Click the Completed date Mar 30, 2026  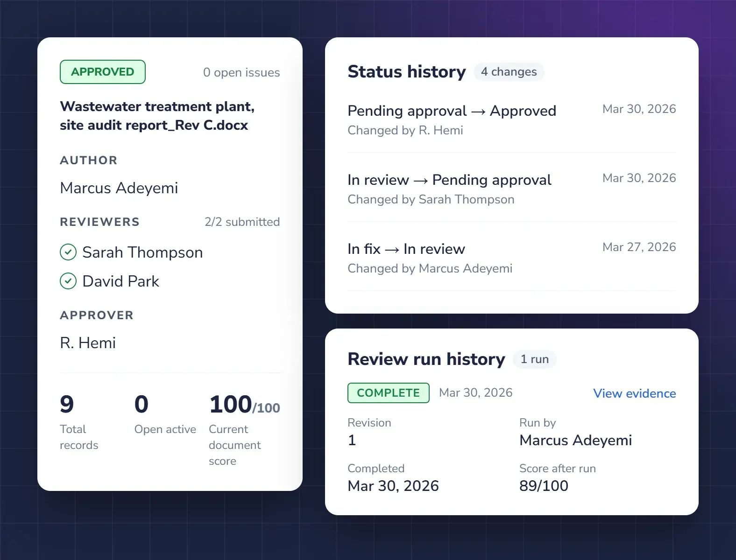[393, 486]
